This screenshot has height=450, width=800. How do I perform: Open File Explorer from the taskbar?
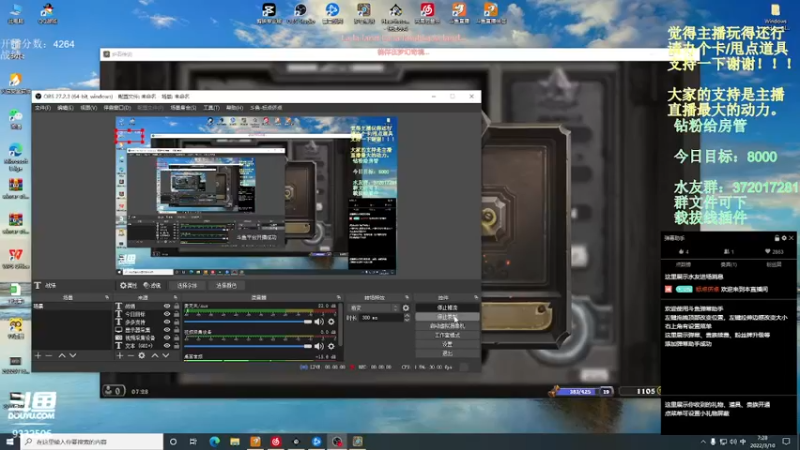pos(235,441)
